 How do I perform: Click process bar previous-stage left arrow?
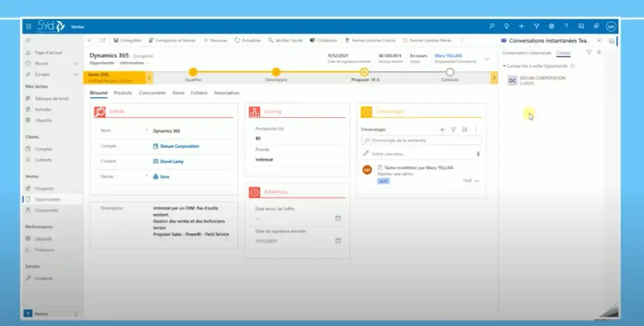pos(150,77)
